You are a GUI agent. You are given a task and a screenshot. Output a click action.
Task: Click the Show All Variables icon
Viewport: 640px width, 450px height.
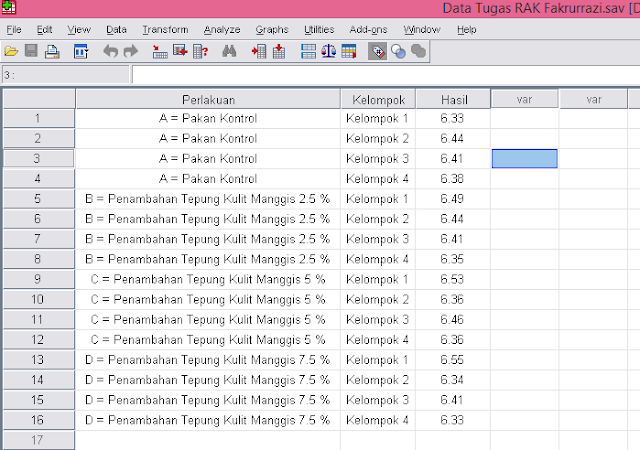pos(418,51)
